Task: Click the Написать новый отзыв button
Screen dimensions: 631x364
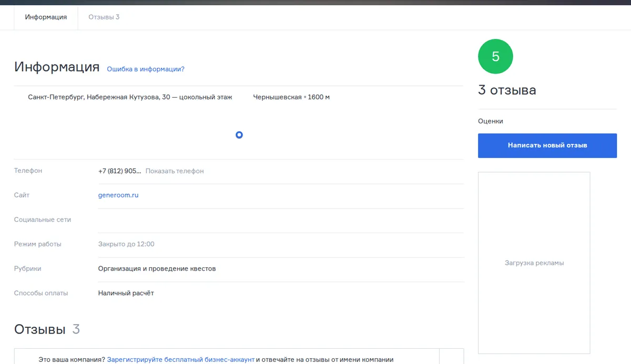Action: click(547, 145)
